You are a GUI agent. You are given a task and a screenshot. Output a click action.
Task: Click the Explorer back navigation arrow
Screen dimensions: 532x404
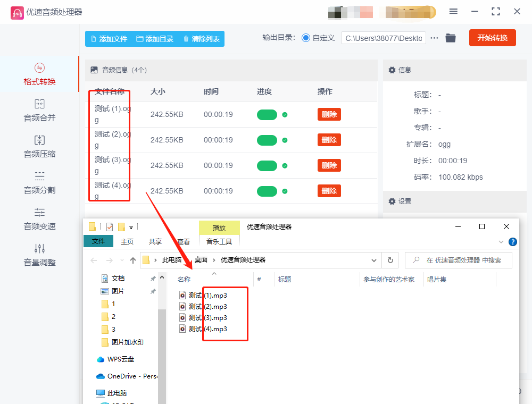(94, 260)
